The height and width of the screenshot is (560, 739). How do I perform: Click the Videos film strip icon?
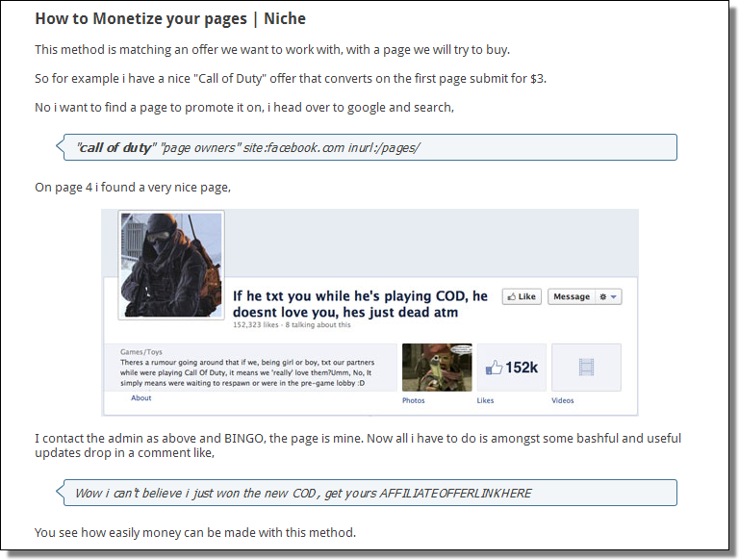pyautogui.click(x=586, y=368)
